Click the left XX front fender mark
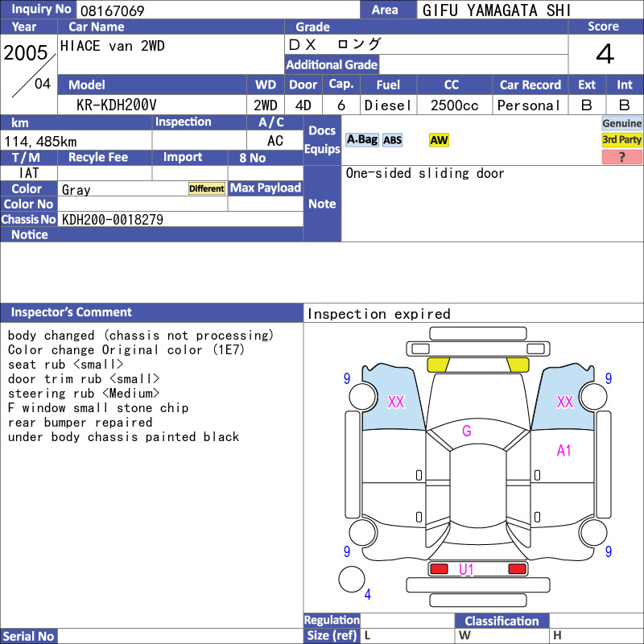644x644 pixels. (x=396, y=402)
